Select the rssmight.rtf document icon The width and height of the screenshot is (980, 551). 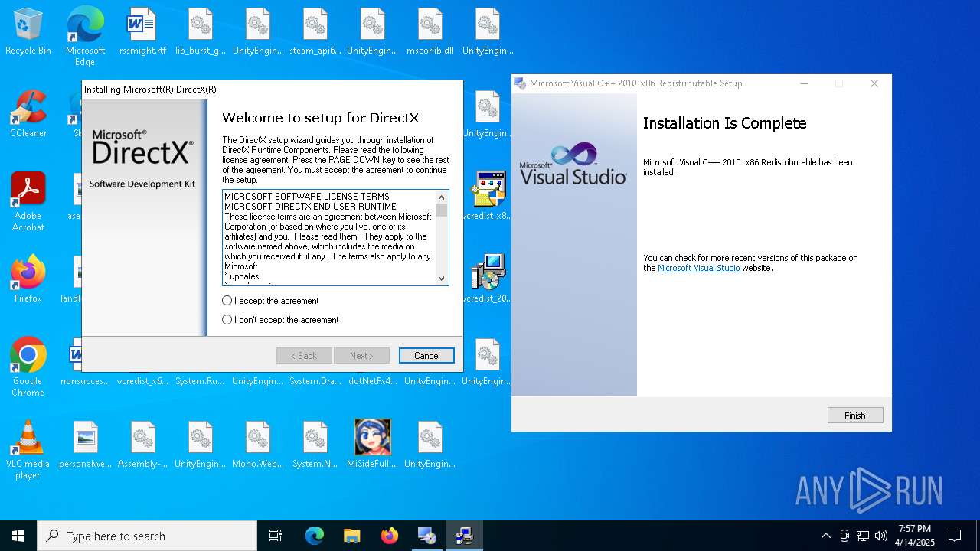(142, 32)
